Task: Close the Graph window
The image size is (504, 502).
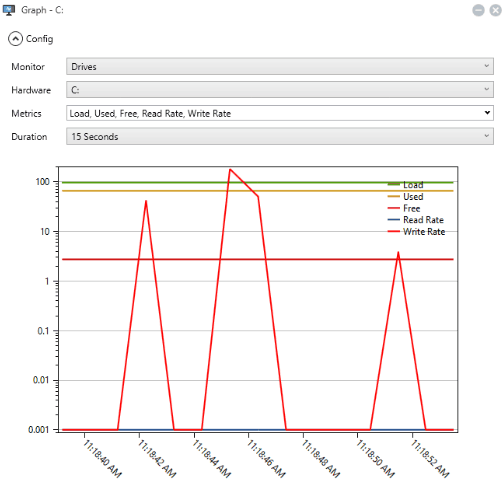Action: (x=496, y=10)
